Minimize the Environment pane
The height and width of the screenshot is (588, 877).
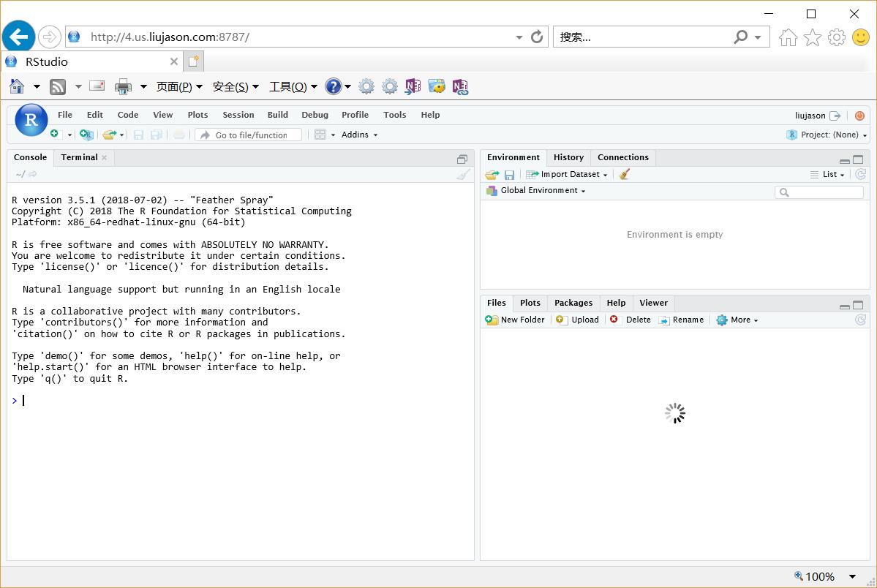pyautogui.click(x=845, y=160)
